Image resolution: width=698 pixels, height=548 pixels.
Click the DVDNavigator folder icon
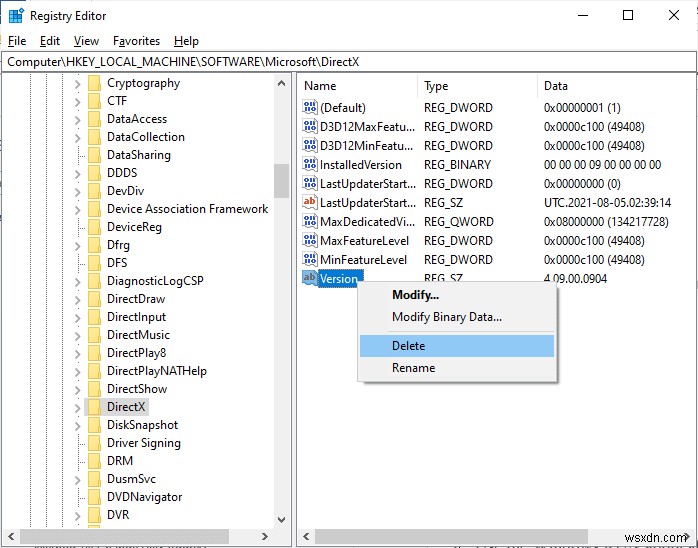tap(94, 497)
